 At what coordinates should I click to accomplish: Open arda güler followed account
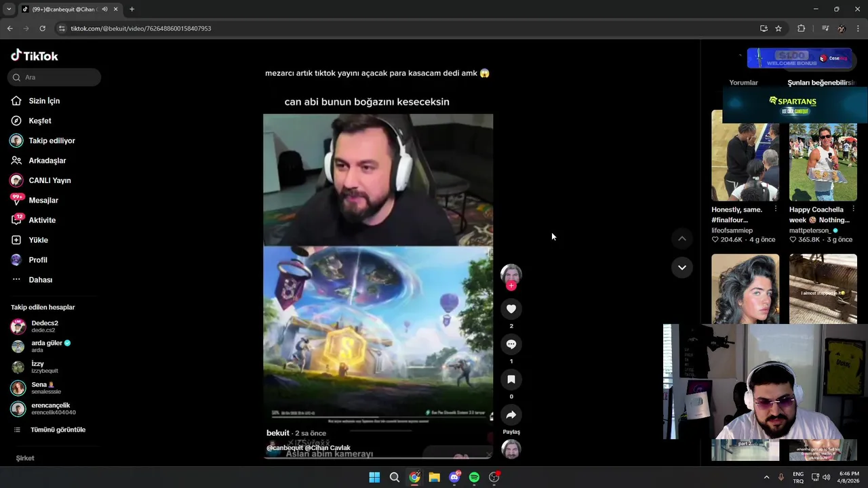[x=46, y=346]
